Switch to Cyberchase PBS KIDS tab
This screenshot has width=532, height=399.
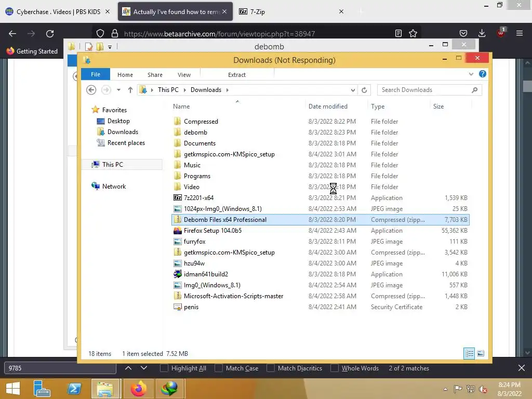pos(58,11)
